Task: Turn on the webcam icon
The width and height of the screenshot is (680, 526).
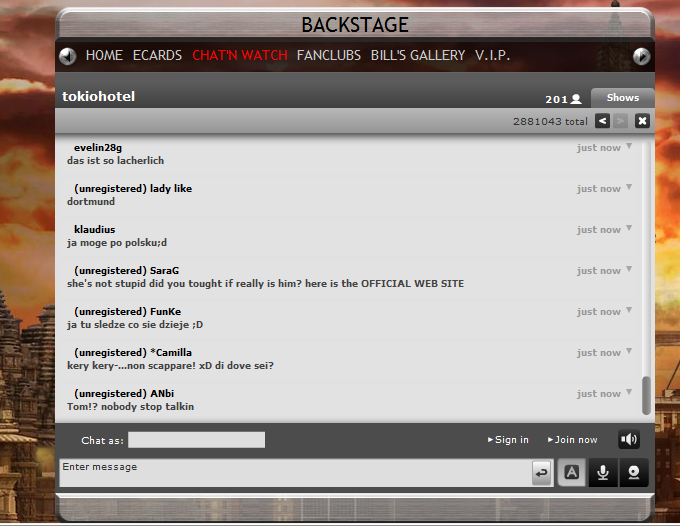Action: click(634, 472)
